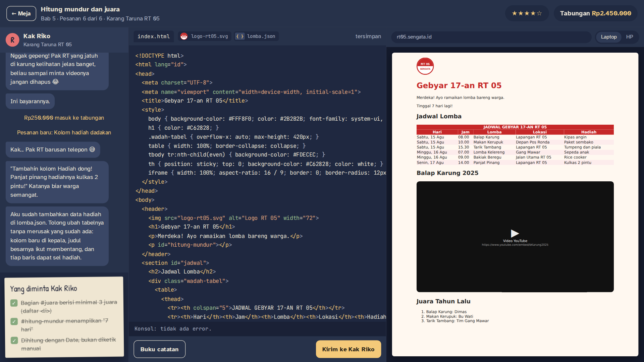Open the logo-rt05.svg tab
The height and width of the screenshot is (362, 644).
click(205, 36)
